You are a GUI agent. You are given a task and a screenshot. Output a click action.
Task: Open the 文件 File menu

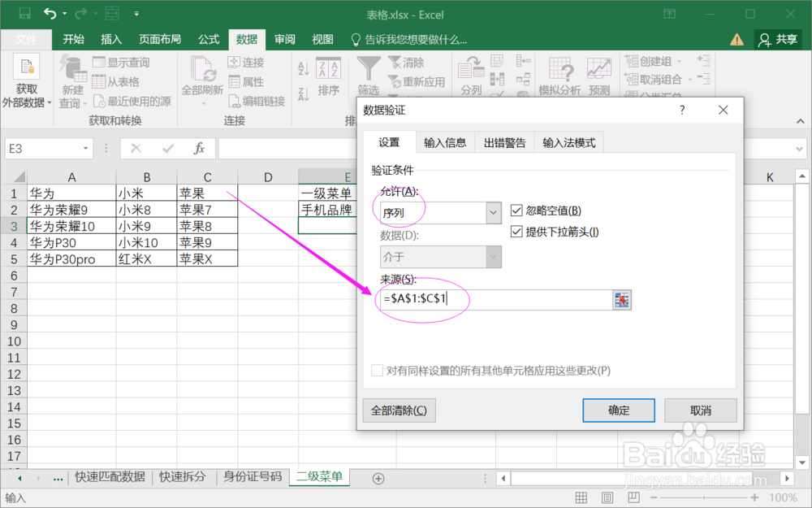coord(27,39)
